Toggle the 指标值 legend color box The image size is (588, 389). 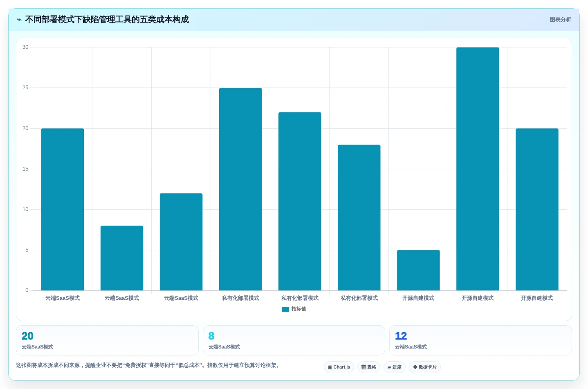285,309
